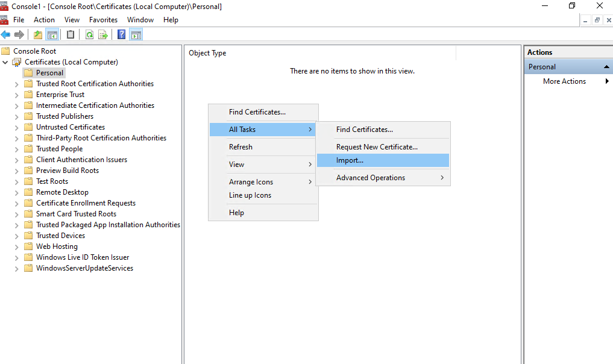Collapse the Personal section in Actions pane

(606, 67)
